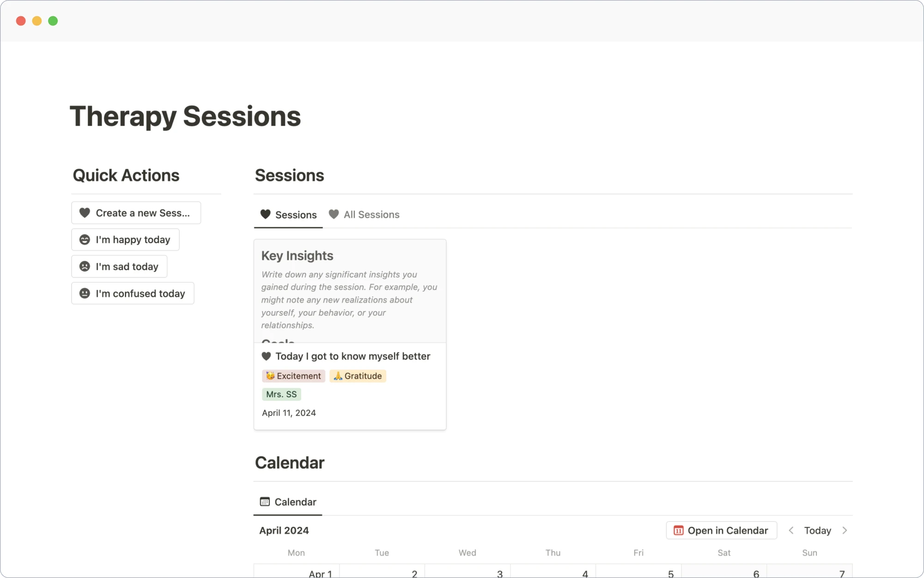The height and width of the screenshot is (578, 924).
Task: Navigate to next month using right arrow
Action: tap(844, 530)
